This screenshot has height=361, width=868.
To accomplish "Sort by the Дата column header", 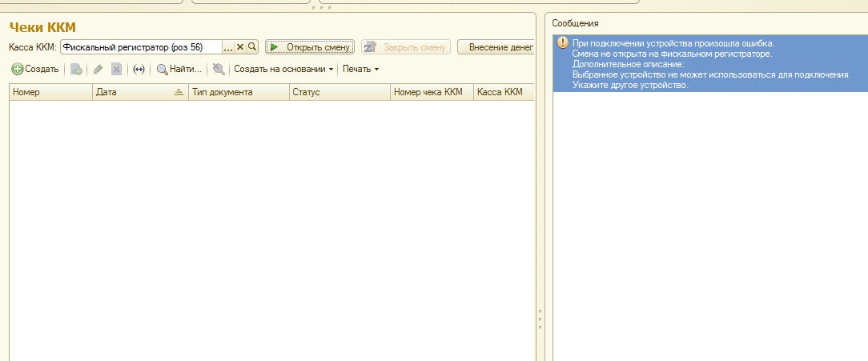I will pos(141,93).
